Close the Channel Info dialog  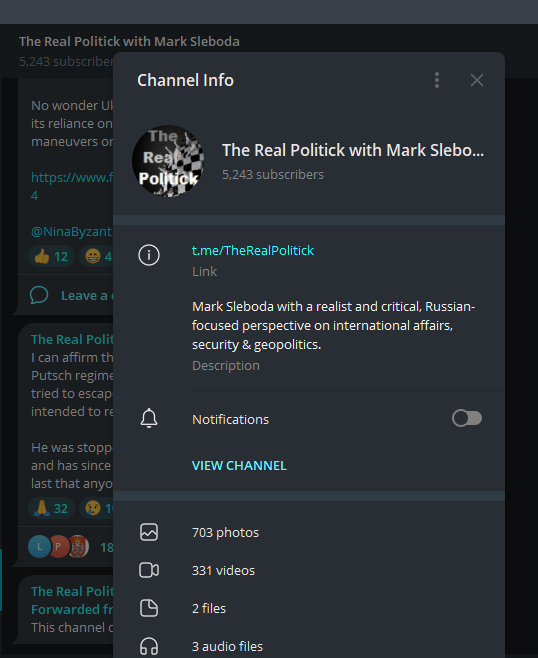point(477,80)
